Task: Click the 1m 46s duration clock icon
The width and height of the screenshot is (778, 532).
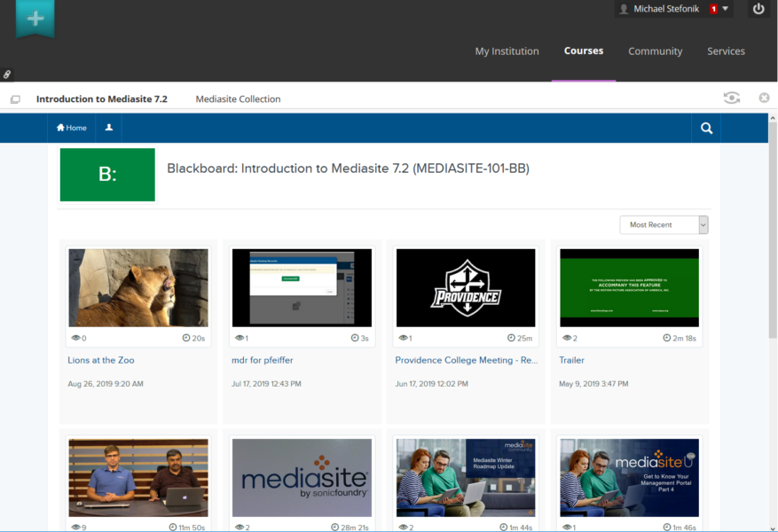Action: (x=667, y=527)
